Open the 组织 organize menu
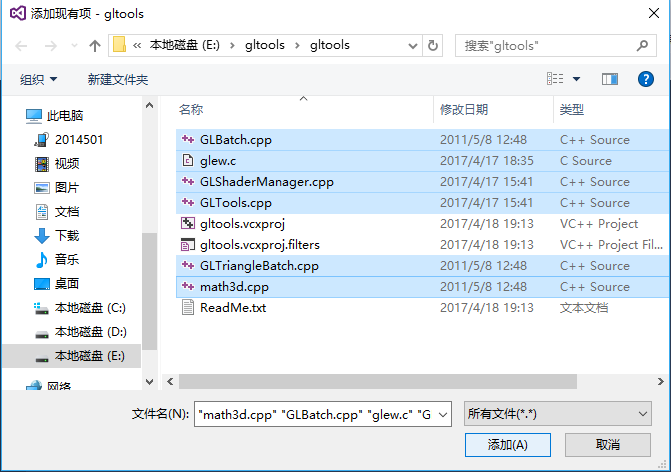Viewport: 671px width, 472px height. 38,80
